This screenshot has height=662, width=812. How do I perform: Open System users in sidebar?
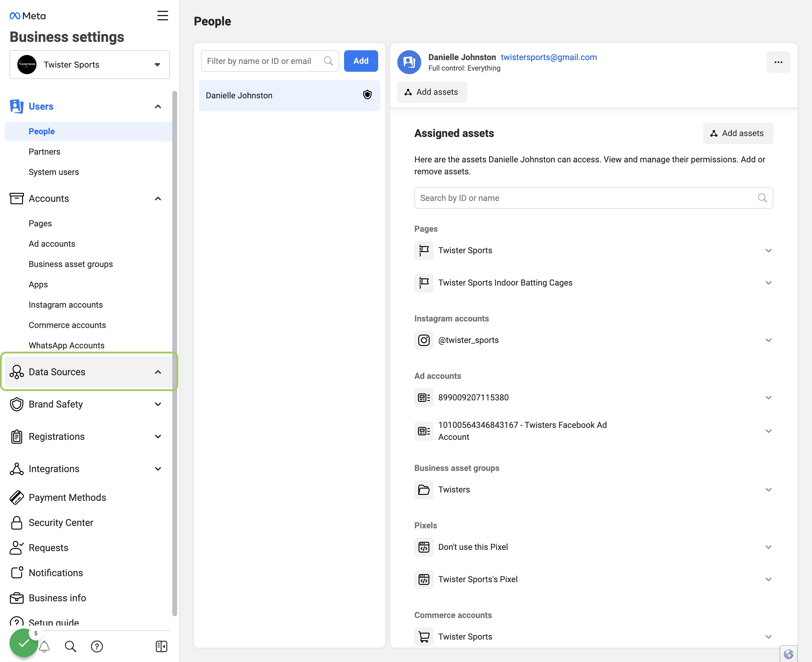tap(54, 172)
